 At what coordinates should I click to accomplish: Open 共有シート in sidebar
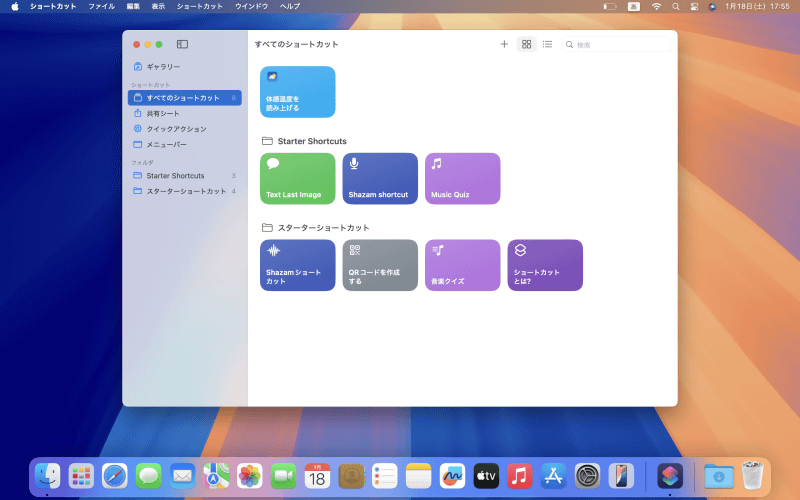click(x=184, y=113)
